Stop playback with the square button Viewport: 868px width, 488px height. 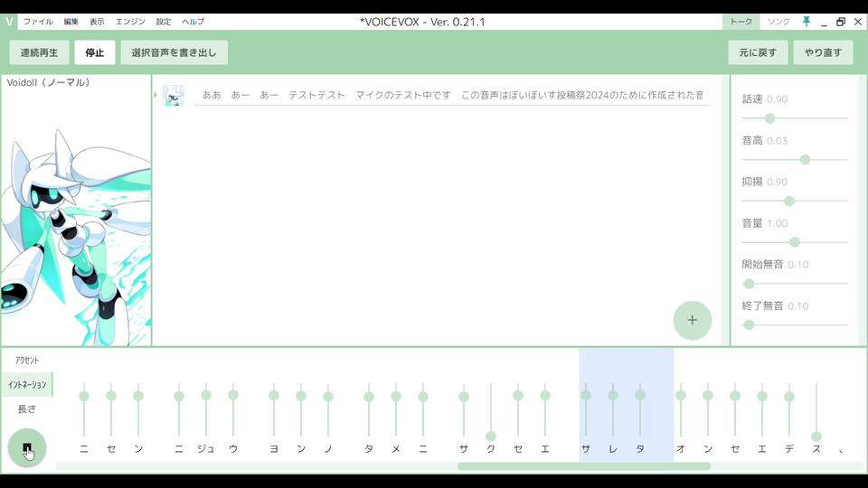(x=27, y=447)
